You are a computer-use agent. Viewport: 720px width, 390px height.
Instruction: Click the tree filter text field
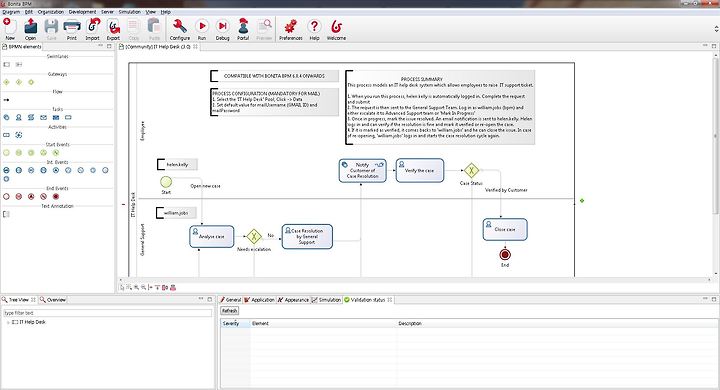(x=107, y=313)
